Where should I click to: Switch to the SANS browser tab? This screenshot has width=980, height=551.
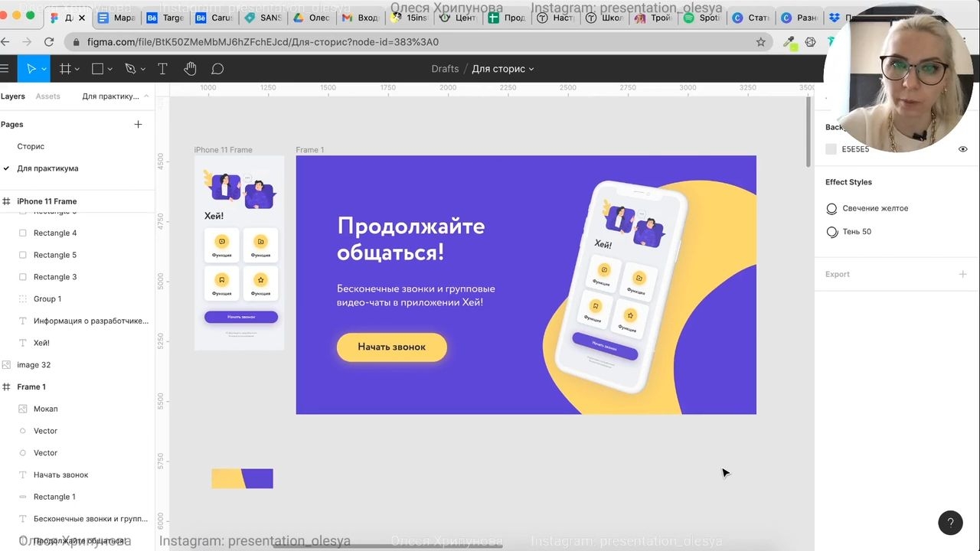[x=263, y=18]
